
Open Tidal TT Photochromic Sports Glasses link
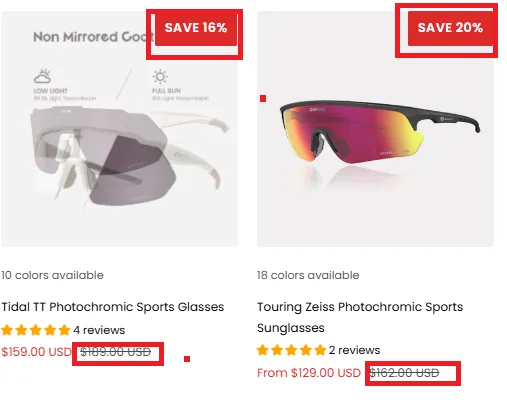[x=113, y=307]
